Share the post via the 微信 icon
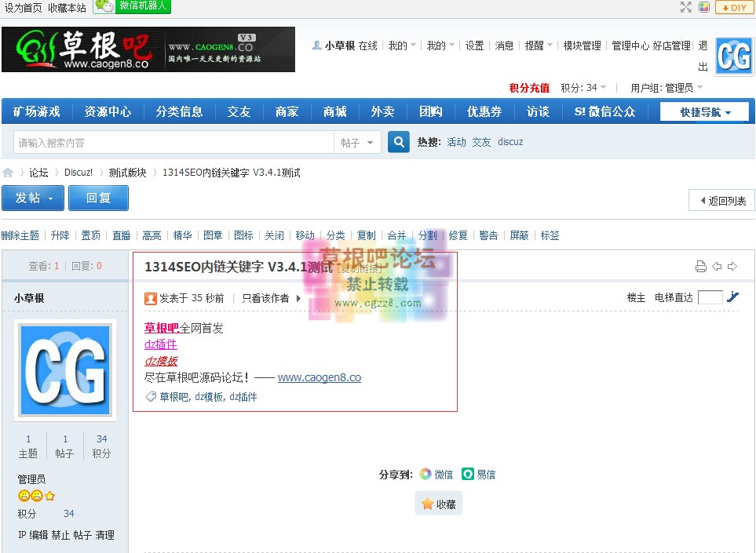Image resolution: width=756 pixels, height=553 pixels. tap(425, 474)
